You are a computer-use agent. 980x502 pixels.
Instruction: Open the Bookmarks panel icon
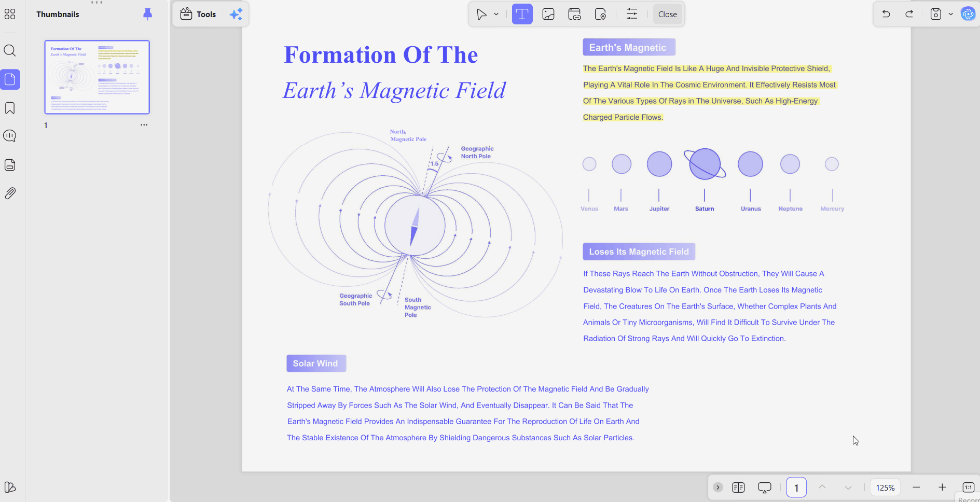(10, 108)
